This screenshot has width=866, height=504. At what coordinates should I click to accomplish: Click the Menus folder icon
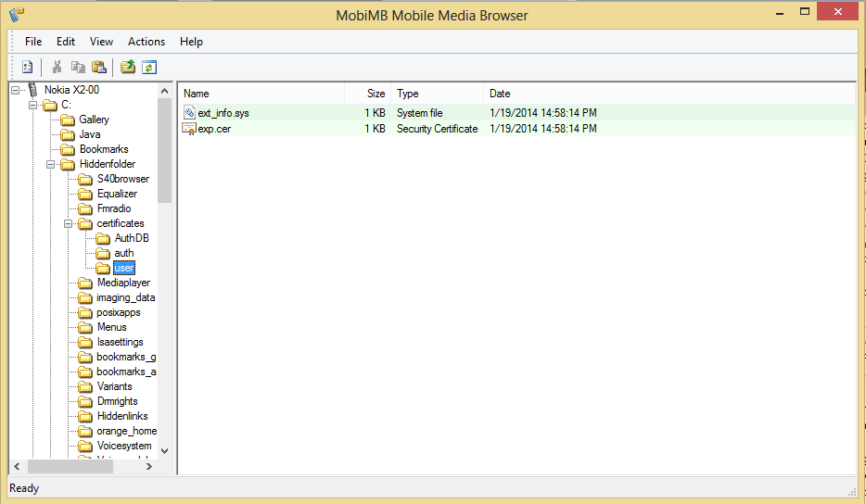[85, 327]
